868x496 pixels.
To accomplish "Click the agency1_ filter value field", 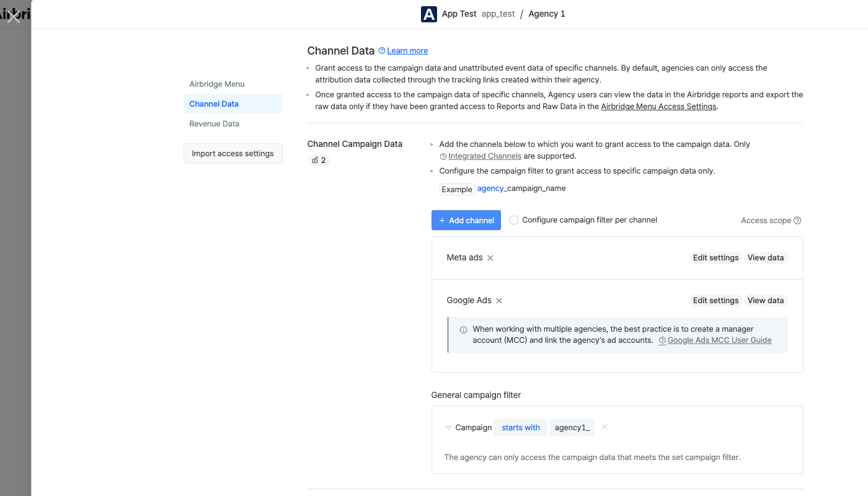I will point(572,428).
